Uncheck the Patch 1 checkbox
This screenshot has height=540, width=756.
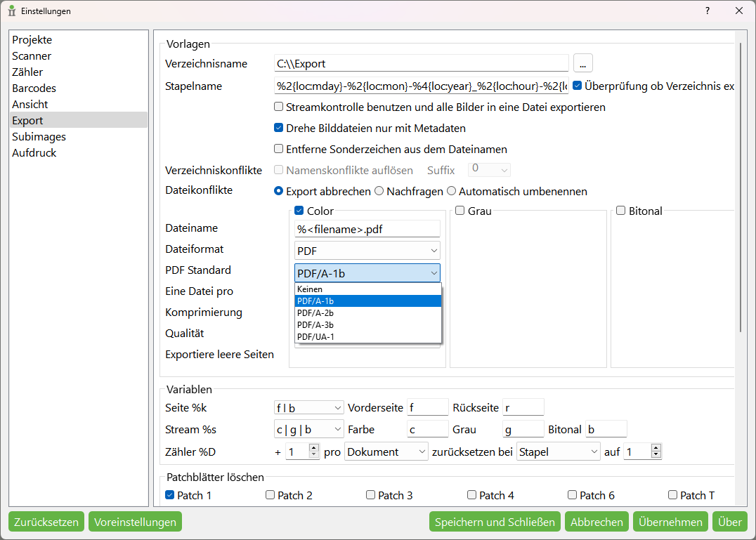pos(170,495)
